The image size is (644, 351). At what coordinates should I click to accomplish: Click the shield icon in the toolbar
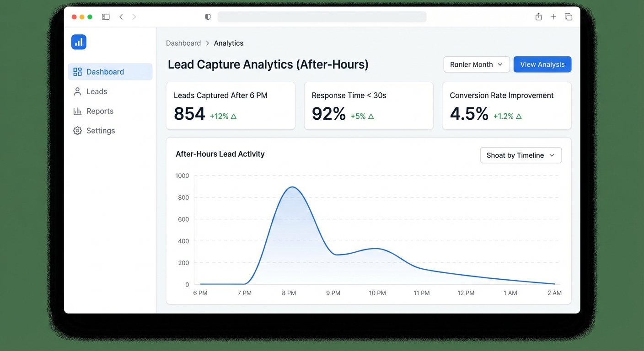208,16
